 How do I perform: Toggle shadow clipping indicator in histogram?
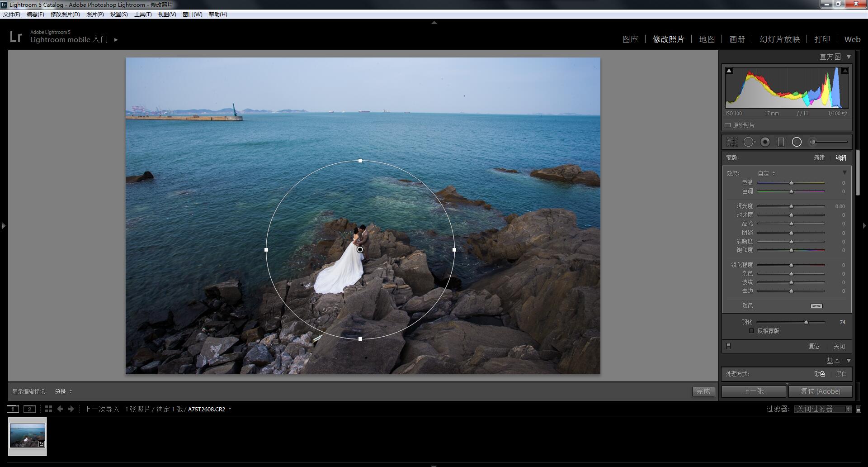click(729, 71)
